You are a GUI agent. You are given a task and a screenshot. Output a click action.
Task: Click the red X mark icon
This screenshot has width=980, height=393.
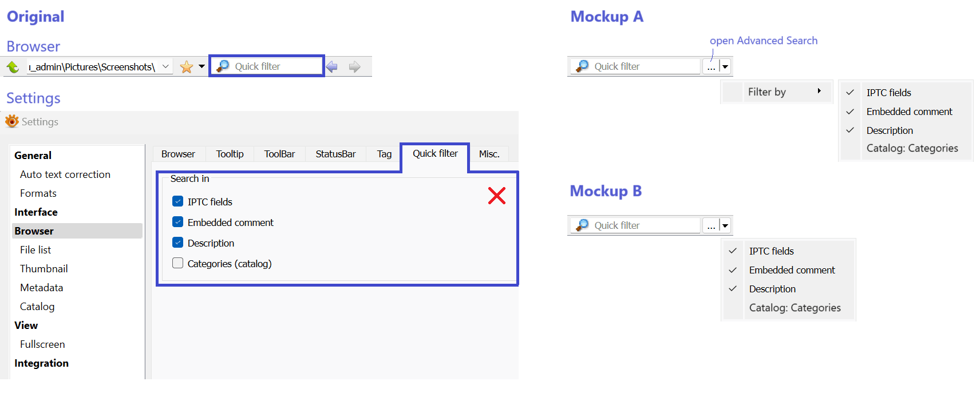click(x=496, y=196)
